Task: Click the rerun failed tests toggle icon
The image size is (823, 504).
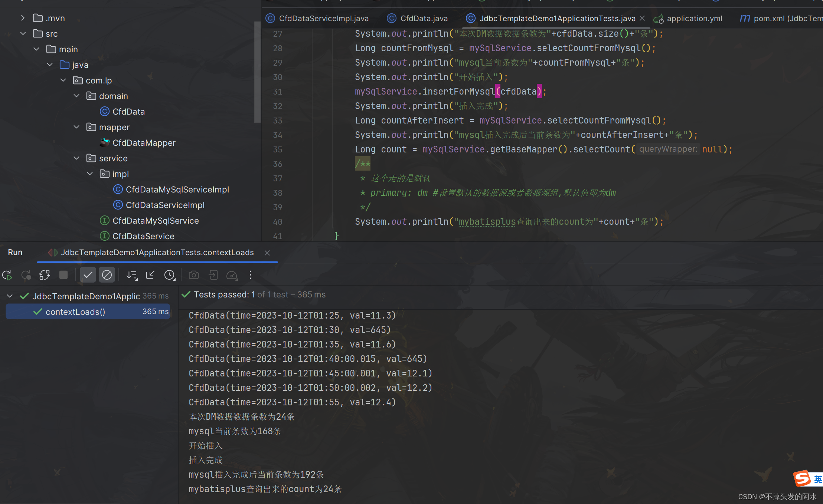Action: click(x=26, y=275)
